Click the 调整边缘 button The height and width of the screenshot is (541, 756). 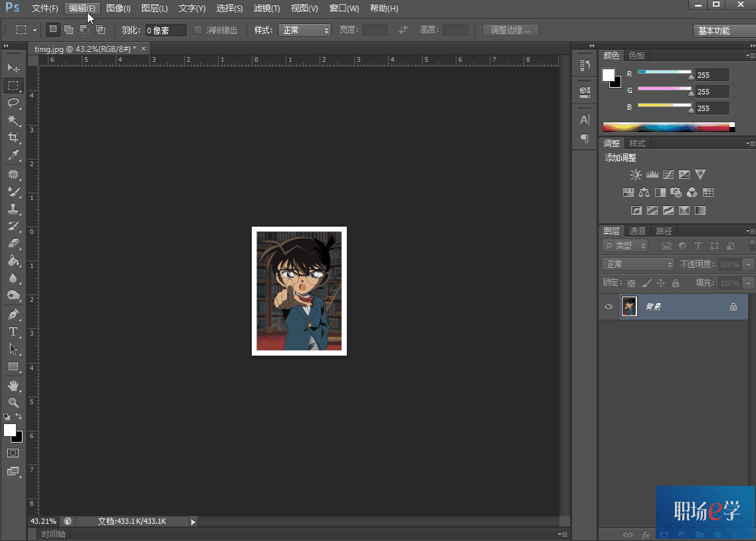[x=510, y=30]
